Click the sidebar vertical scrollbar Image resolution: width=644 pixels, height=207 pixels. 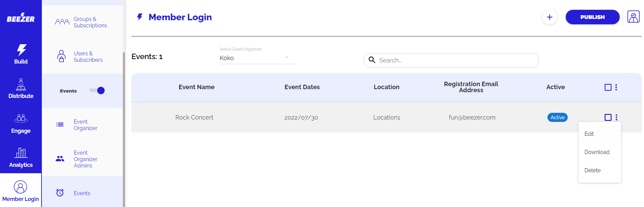124,128
